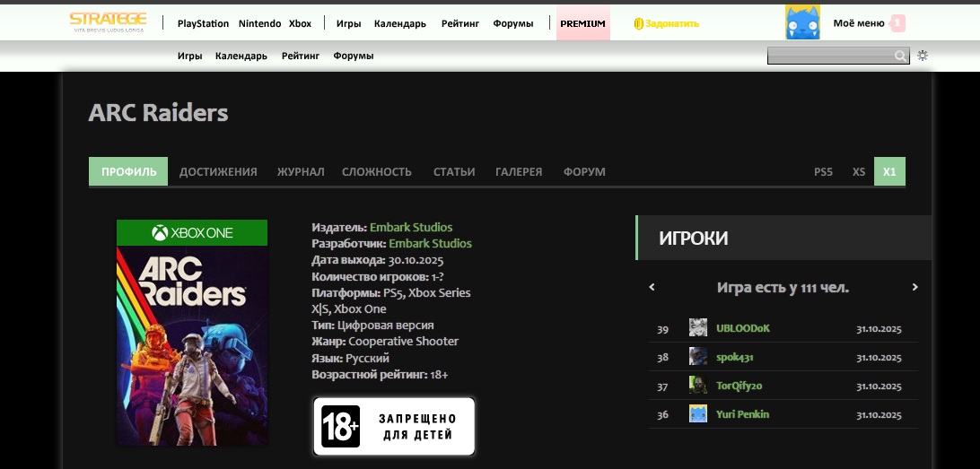Switch to the Статьи tab
This screenshot has height=469, width=980.
(x=454, y=172)
